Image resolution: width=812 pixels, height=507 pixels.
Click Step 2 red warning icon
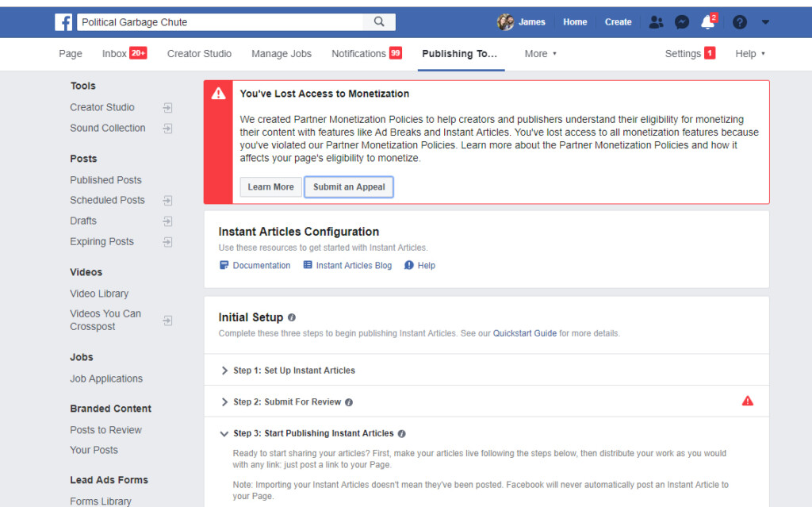pyautogui.click(x=748, y=401)
